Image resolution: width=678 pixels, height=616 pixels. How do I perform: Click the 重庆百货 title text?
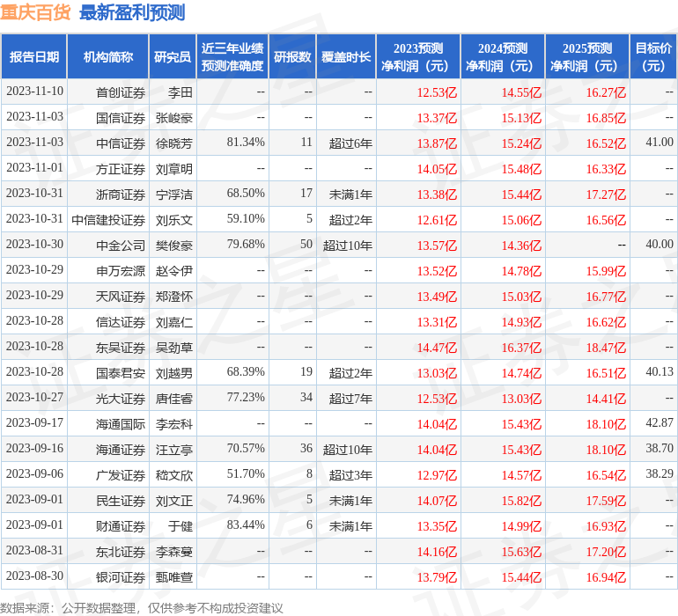point(35,12)
